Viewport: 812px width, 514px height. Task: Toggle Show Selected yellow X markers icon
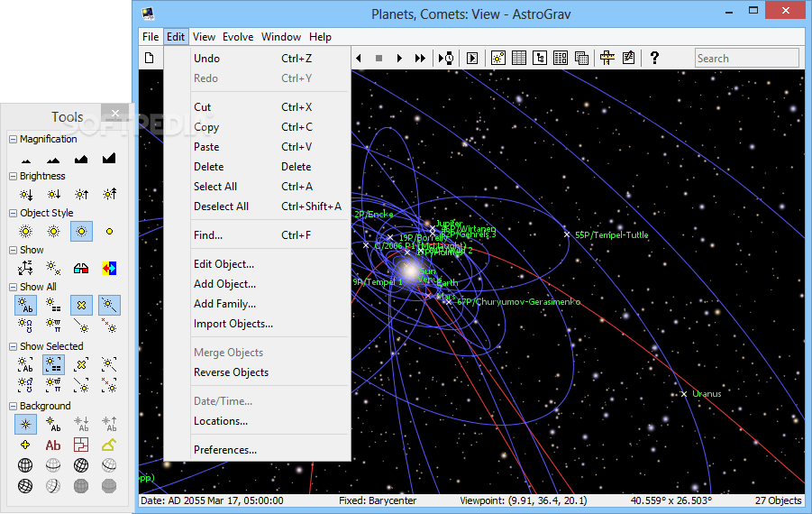coord(81,364)
